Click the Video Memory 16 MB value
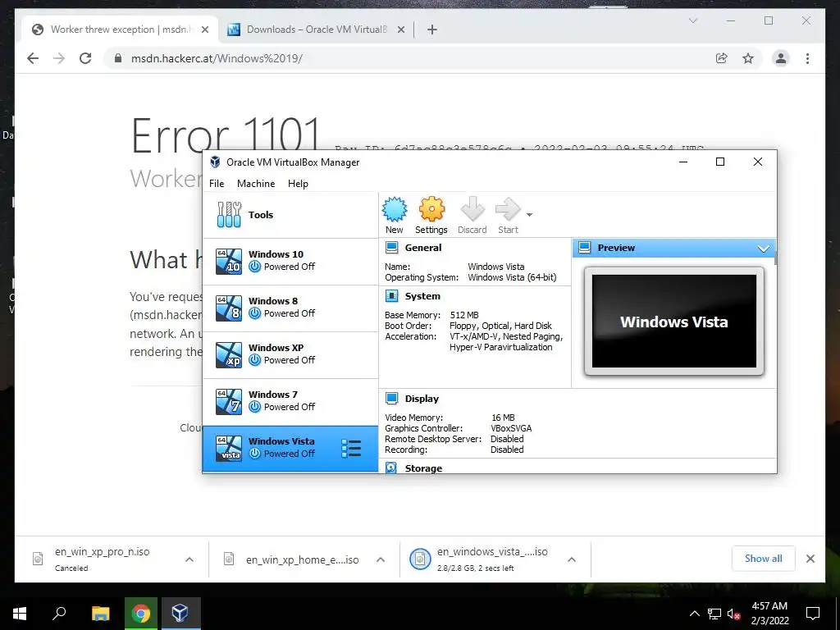Viewport: 840px width, 630px height. coord(503,418)
